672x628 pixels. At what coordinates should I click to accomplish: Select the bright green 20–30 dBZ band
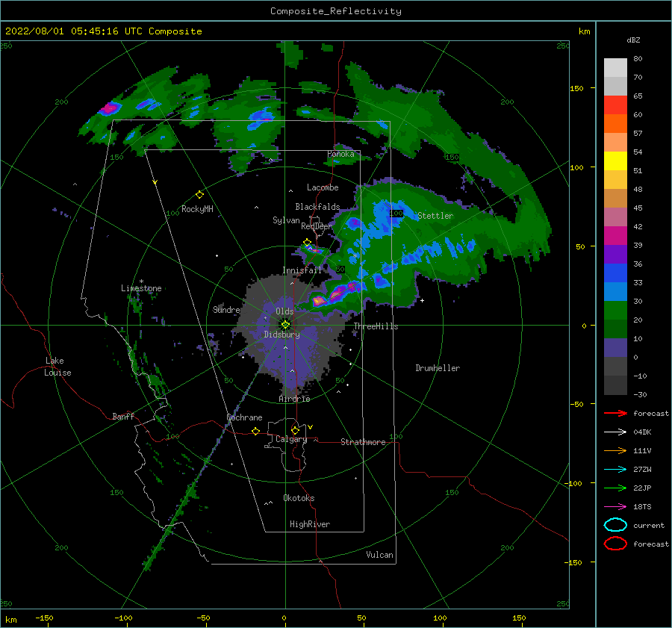615,311
